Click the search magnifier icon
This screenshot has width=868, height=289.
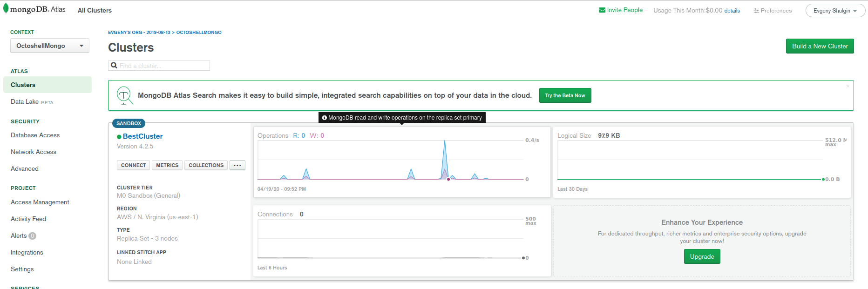(x=114, y=66)
